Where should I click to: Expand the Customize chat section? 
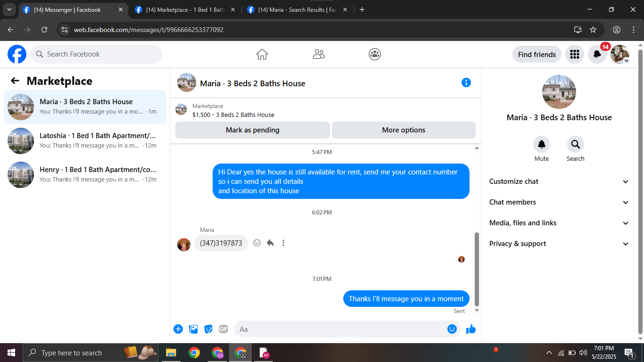point(559,181)
